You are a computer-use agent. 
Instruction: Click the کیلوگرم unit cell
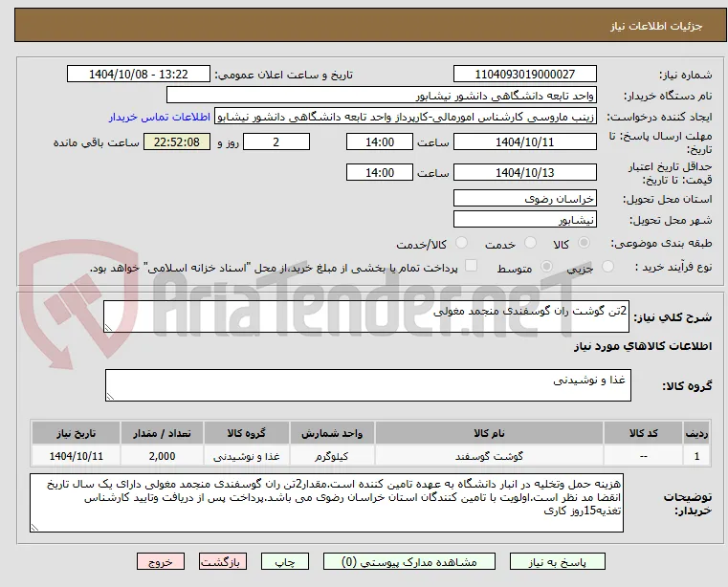[332, 456]
